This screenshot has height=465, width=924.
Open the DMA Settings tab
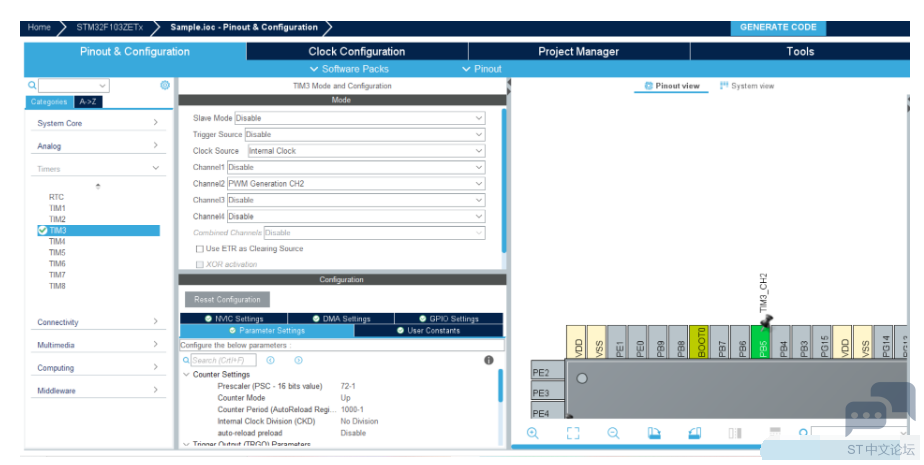coord(341,318)
